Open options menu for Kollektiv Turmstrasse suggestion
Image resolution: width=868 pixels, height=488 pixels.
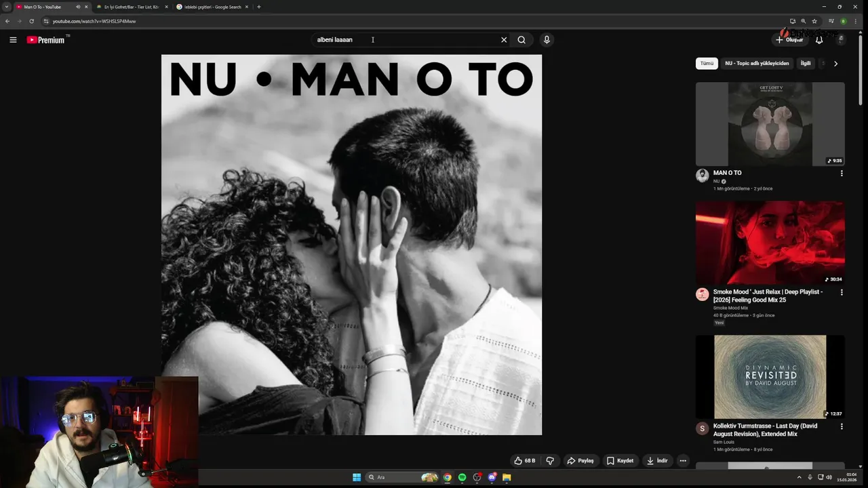[842, 427]
